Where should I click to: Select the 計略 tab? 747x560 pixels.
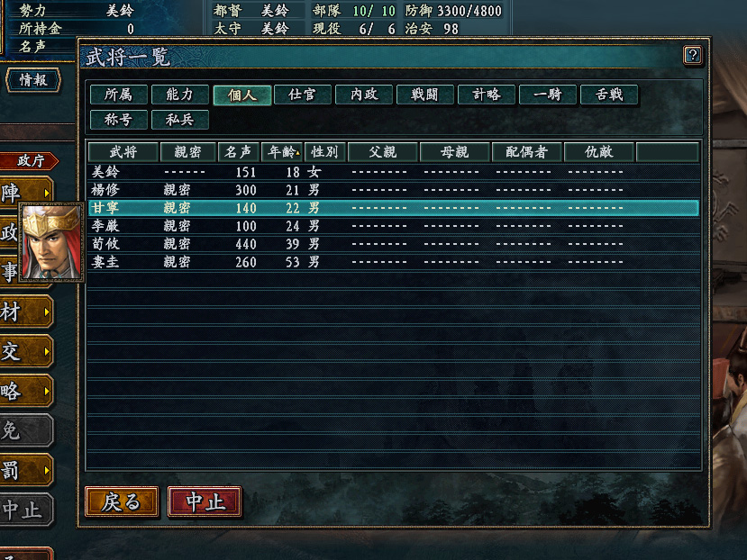(x=487, y=95)
